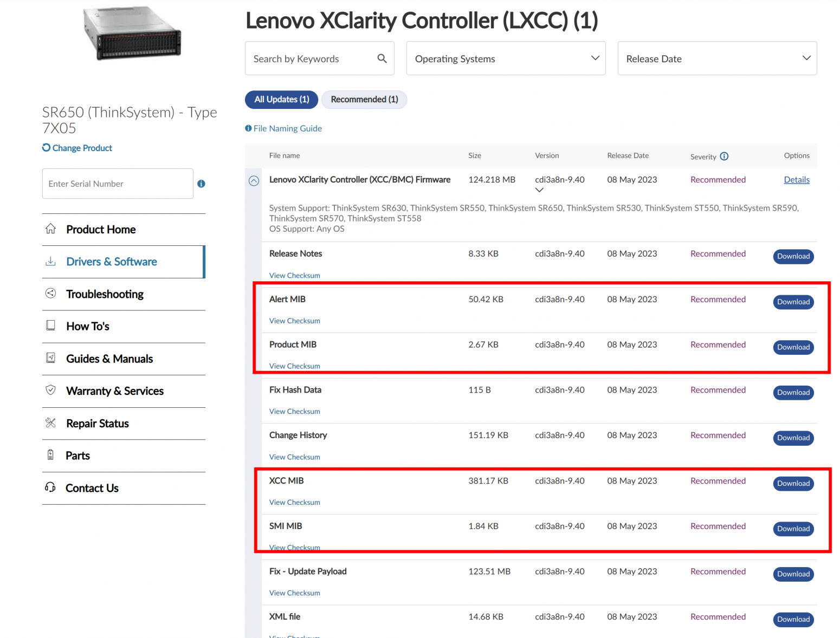The height and width of the screenshot is (638, 840).
Task: Open the firmware Details link
Action: click(797, 180)
